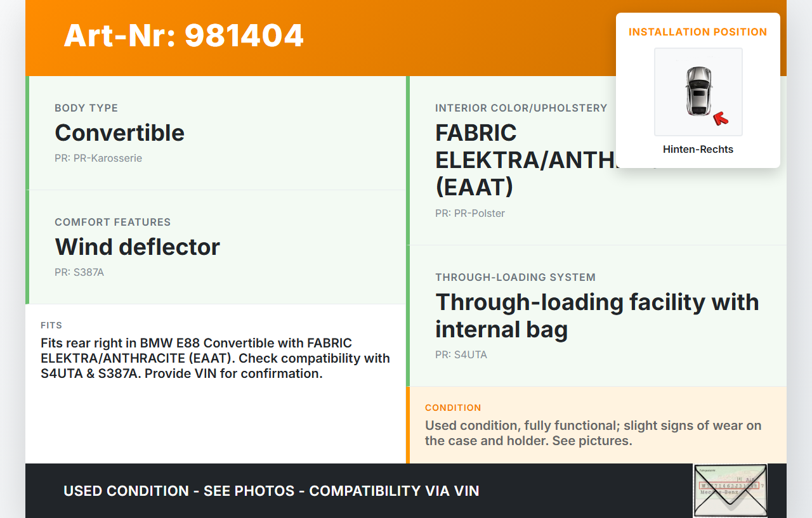Select the Through-loading facility with internal bag text

click(x=596, y=315)
